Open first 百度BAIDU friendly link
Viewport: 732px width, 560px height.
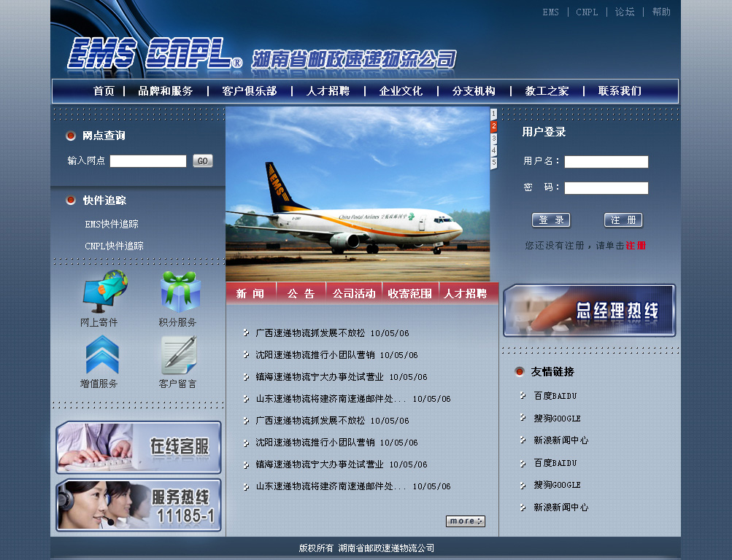pyautogui.click(x=555, y=396)
